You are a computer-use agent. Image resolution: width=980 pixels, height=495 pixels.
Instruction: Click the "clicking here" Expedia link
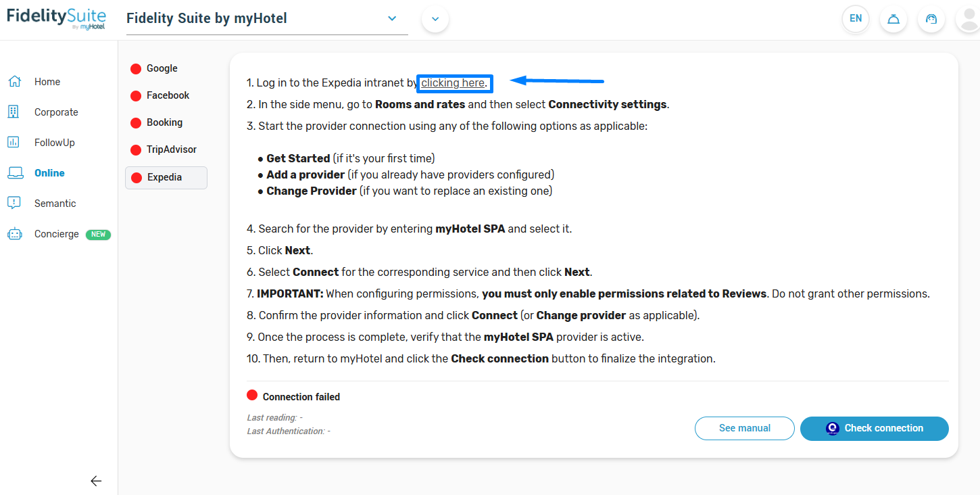click(x=453, y=83)
